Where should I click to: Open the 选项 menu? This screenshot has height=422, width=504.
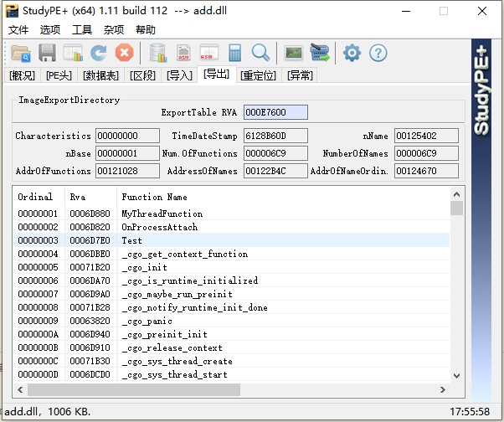point(50,30)
